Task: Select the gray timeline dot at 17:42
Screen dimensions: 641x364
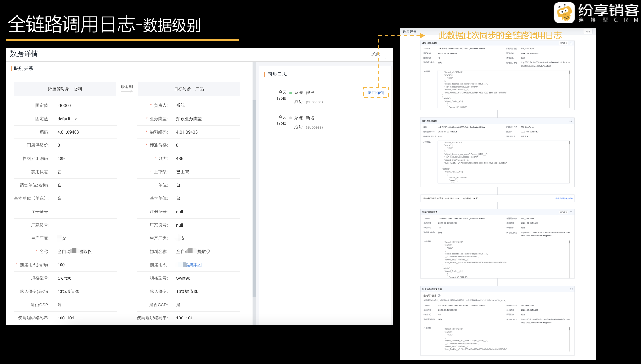Action: point(291,118)
